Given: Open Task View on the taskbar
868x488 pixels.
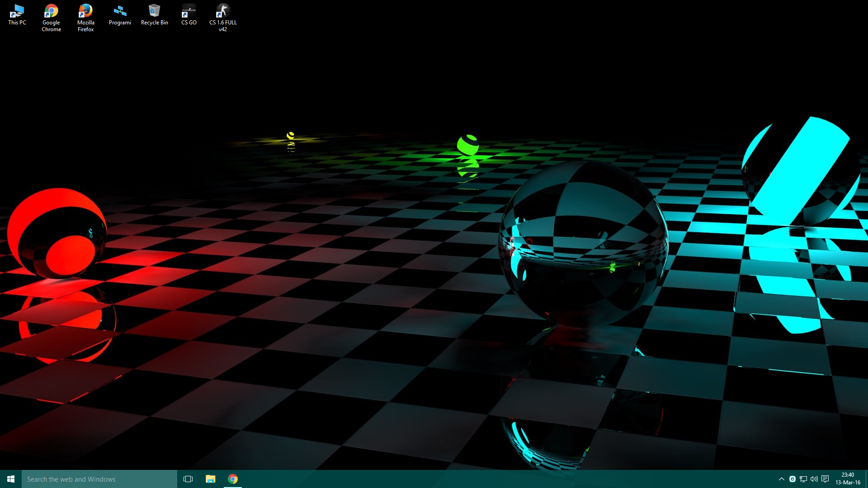Looking at the screenshot, I should tap(188, 479).
